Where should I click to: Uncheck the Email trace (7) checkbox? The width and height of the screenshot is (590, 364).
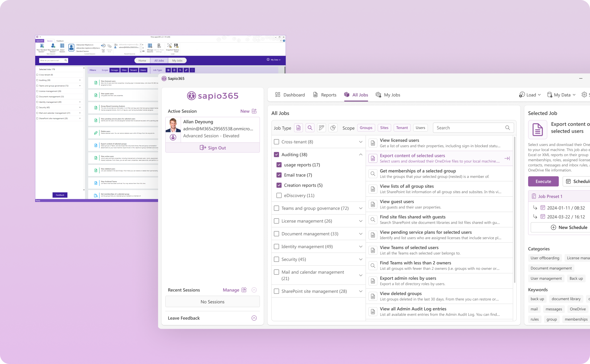point(279,175)
